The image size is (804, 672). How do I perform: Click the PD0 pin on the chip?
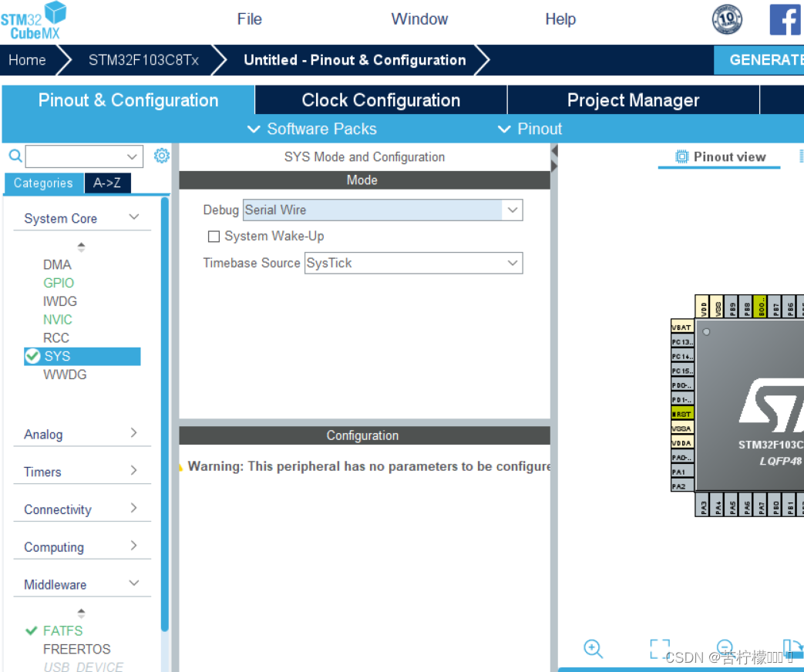(682, 385)
